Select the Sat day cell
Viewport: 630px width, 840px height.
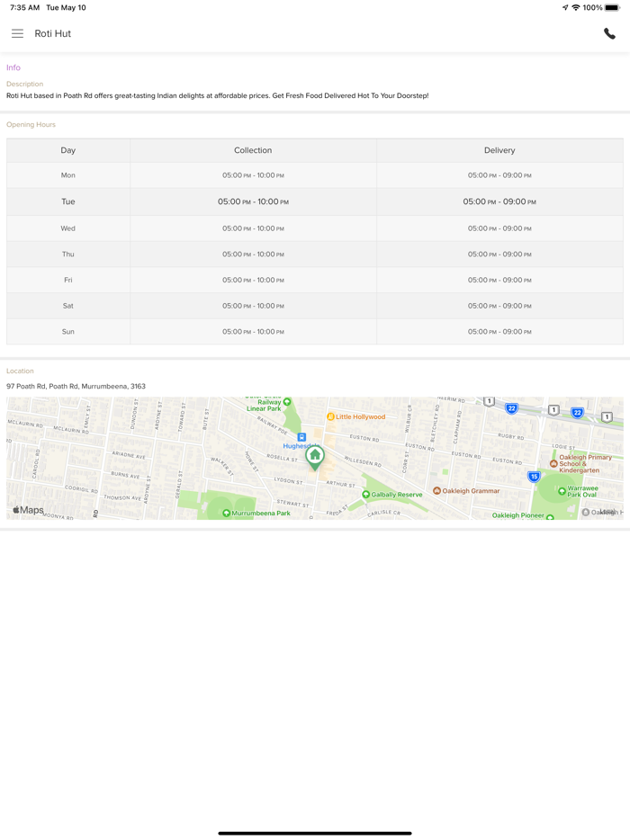(68, 306)
